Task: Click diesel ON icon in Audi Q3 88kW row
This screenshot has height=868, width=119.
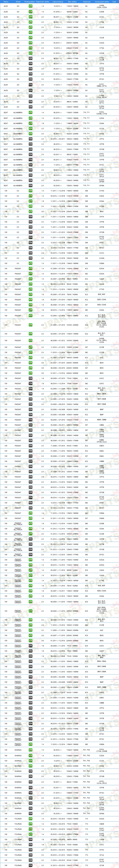Action: coord(31,102)
